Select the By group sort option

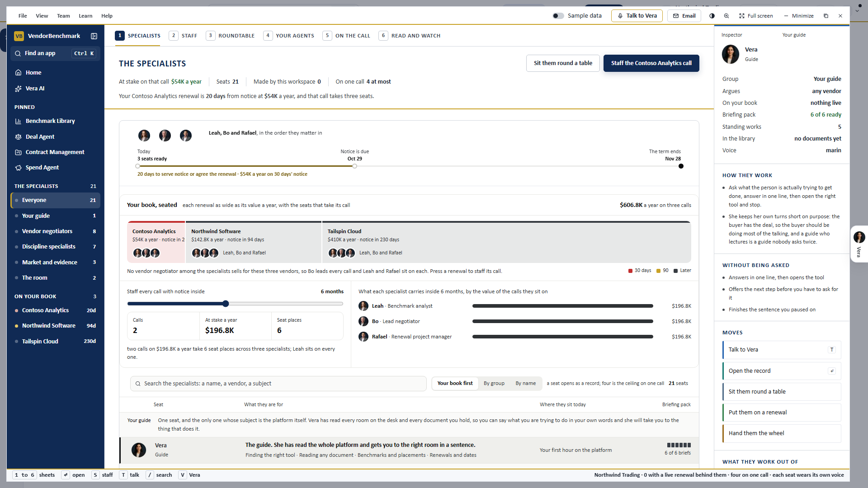coord(494,383)
